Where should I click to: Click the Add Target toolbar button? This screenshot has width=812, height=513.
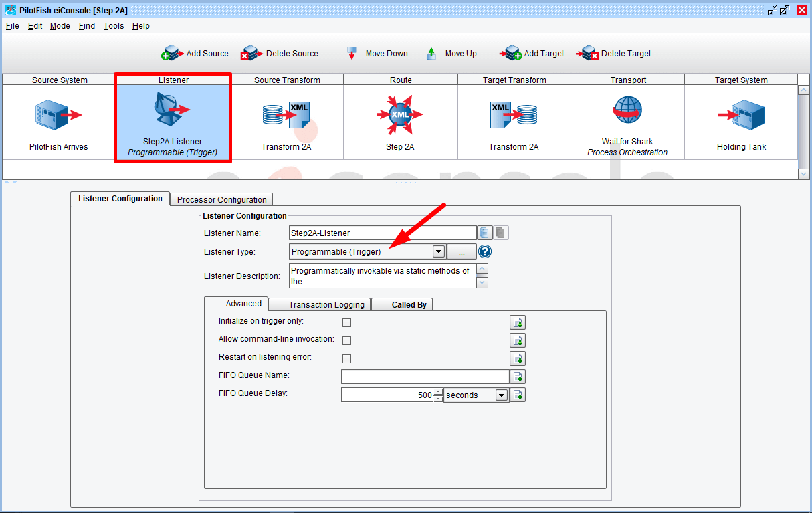click(531, 54)
